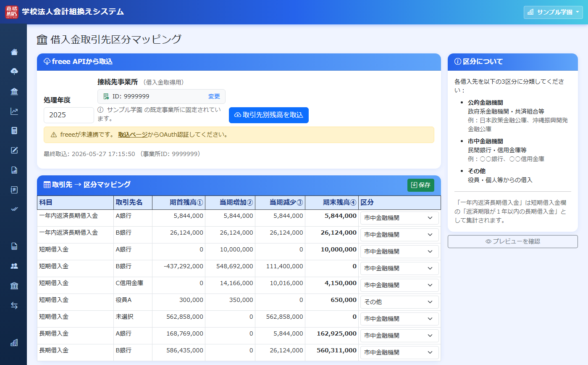The image size is (588, 365).
Task: Click the 162,925,000 closing balance cell
Action: 332,336
